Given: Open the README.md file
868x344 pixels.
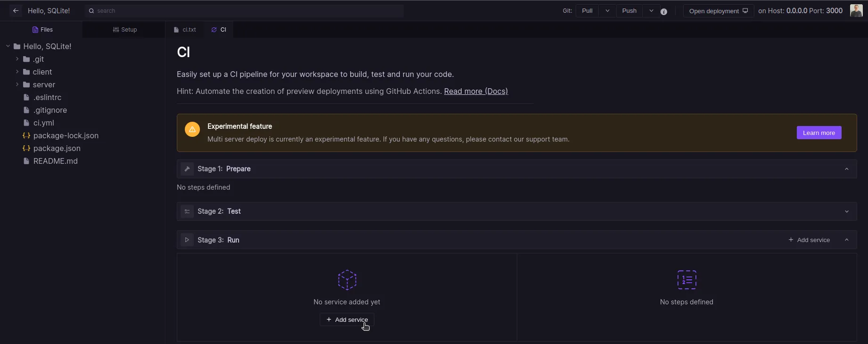Looking at the screenshot, I should coord(56,161).
